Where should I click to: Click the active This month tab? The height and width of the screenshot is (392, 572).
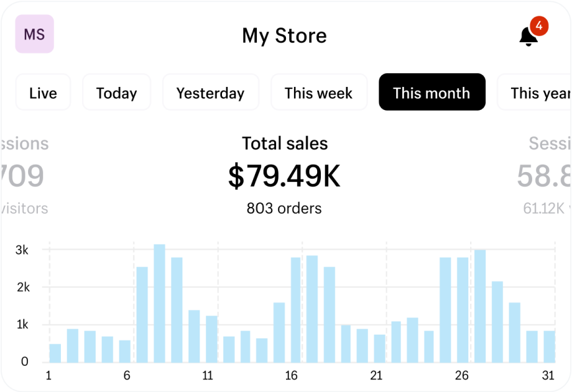pos(431,92)
